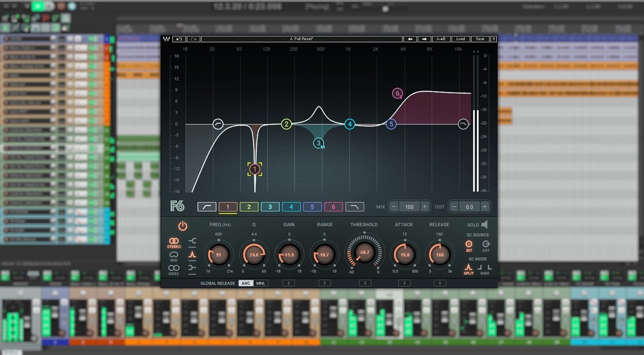Click the Waves logo icon
644x355 pixels.
[x=166, y=39]
